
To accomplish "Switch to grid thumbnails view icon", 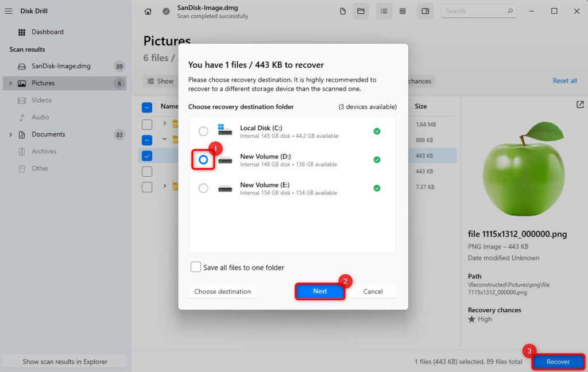I will [403, 11].
